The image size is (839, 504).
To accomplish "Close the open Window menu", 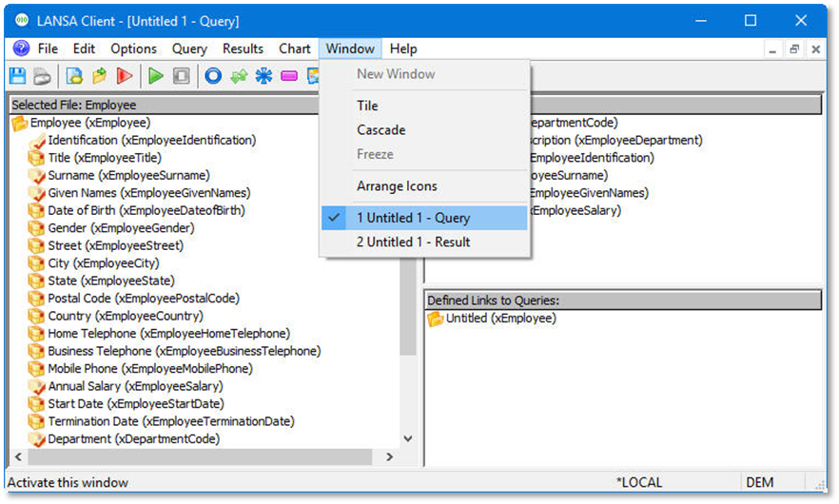I will pos(350,48).
